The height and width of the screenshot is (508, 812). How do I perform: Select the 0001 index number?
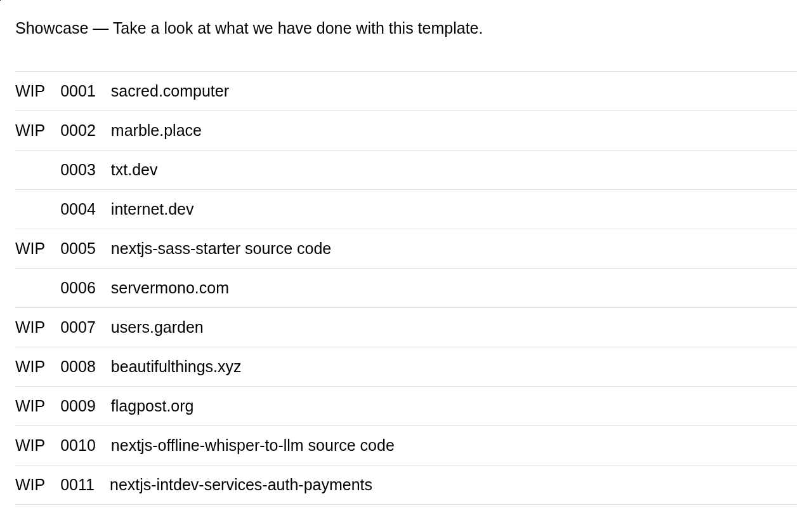(x=78, y=91)
